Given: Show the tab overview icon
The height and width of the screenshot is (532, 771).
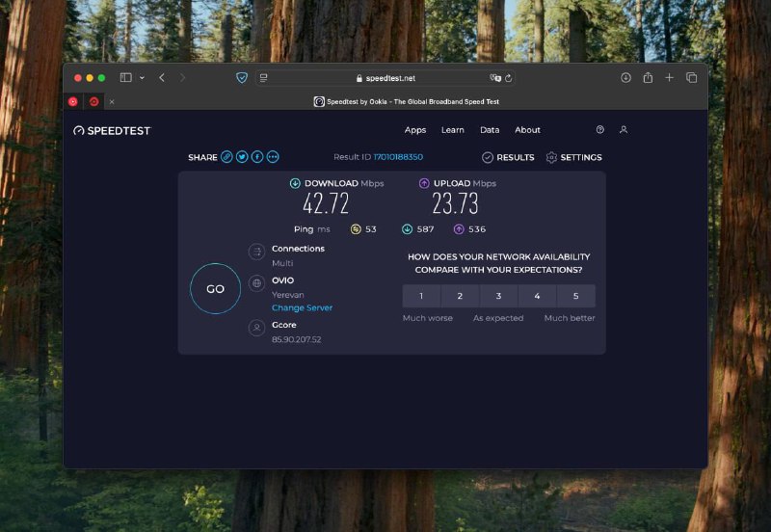Looking at the screenshot, I should [x=691, y=78].
